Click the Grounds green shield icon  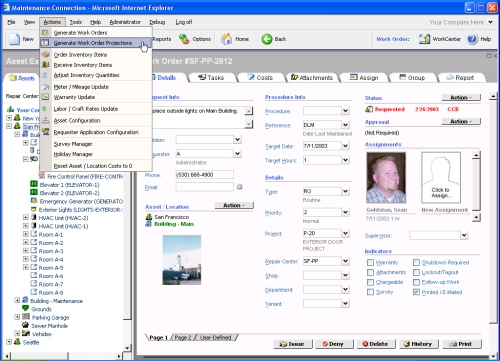point(25,309)
